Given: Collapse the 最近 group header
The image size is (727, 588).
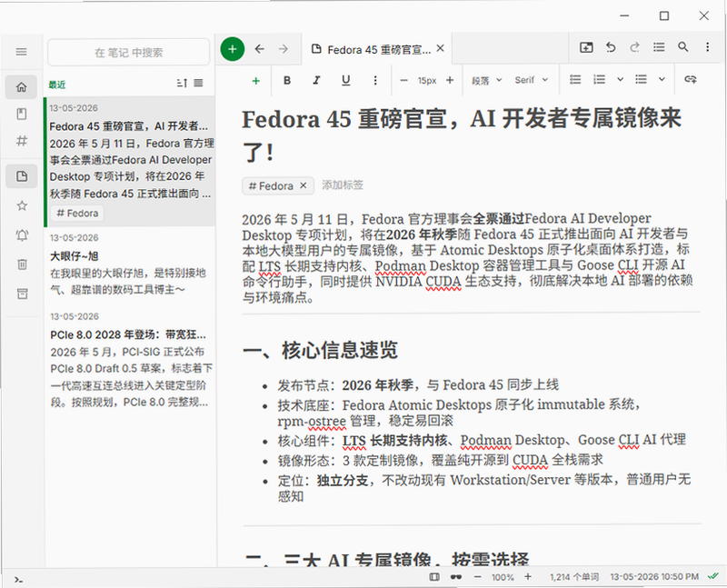Looking at the screenshot, I should [x=57, y=85].
